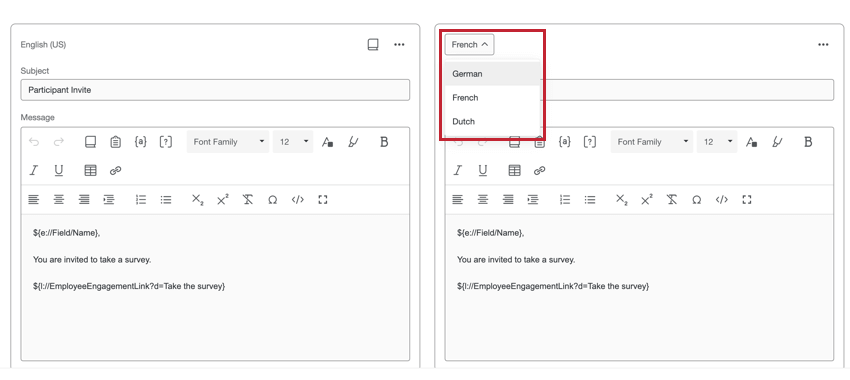Image resolution: width=850 pixels, height=380 pixels.
Task: Select German from the language list
Action: [x=492, y=74]
